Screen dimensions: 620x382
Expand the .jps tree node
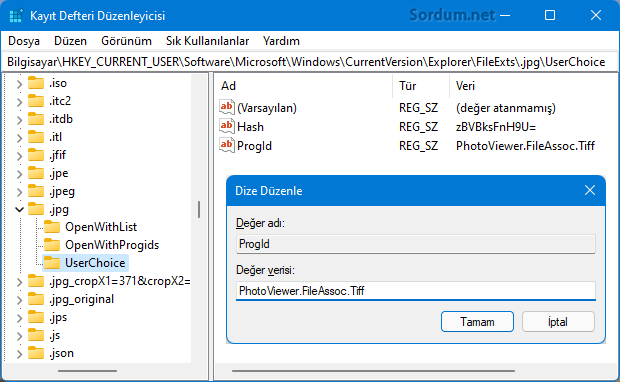[x=19, y=318]
